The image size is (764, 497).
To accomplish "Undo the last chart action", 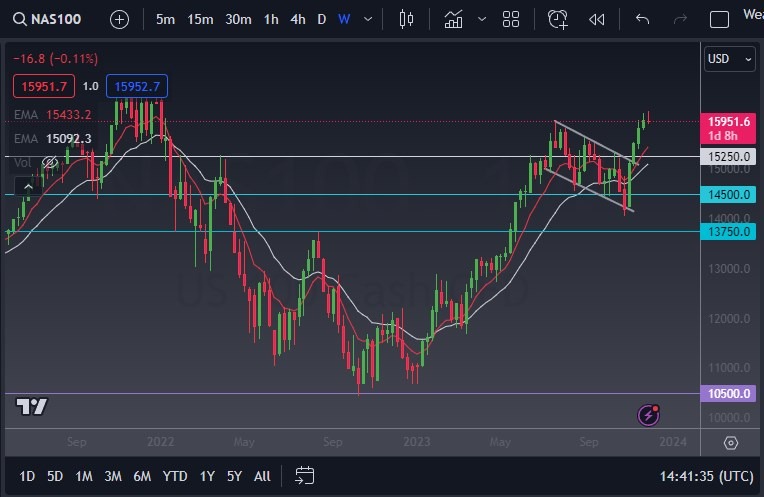I will point(643,19).
